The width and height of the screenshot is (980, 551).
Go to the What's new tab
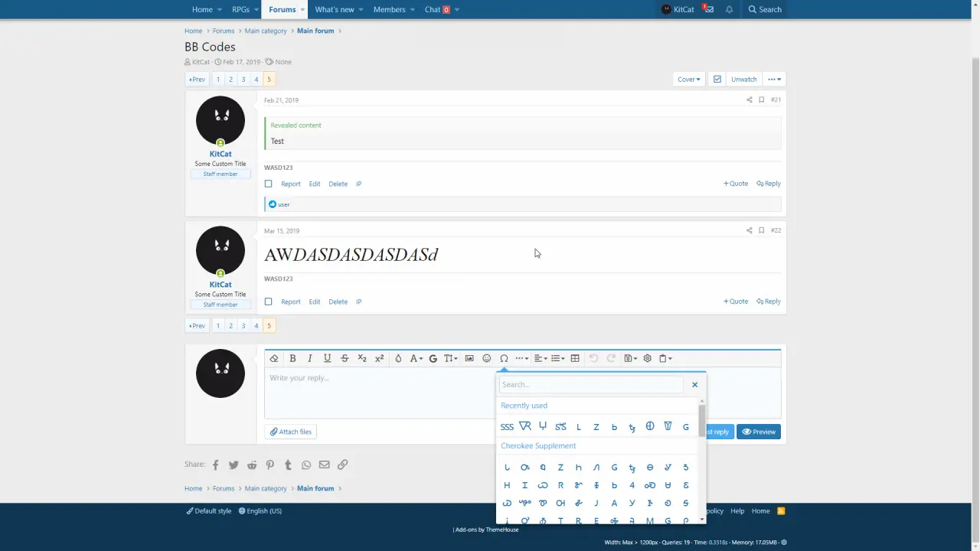coord(334,9)
